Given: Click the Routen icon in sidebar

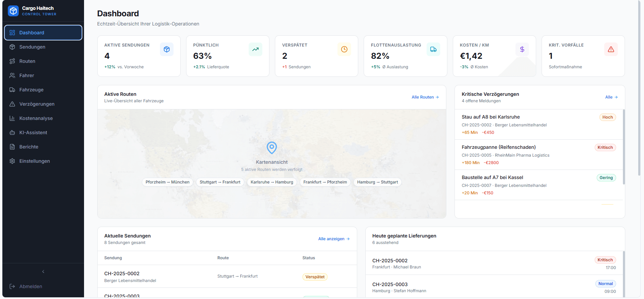Looking at the screenshot, I should (12, 61).
